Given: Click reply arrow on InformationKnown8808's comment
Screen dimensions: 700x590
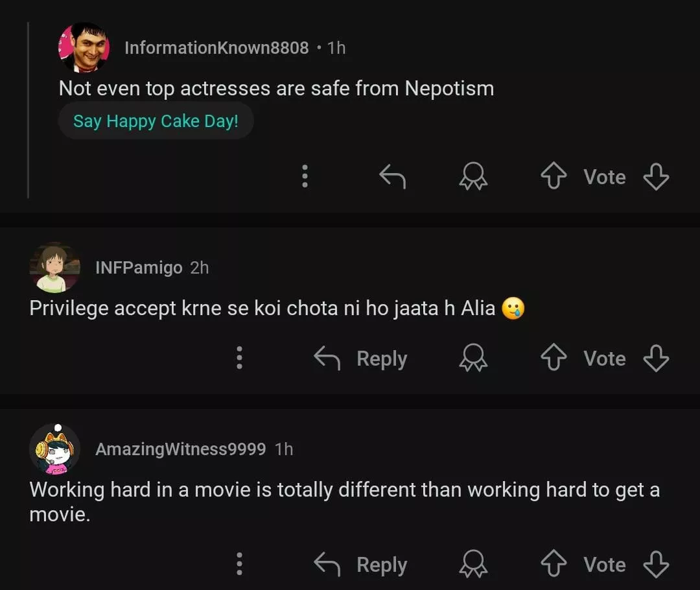Looking at the screenshot, I should (x=392, y=177).
